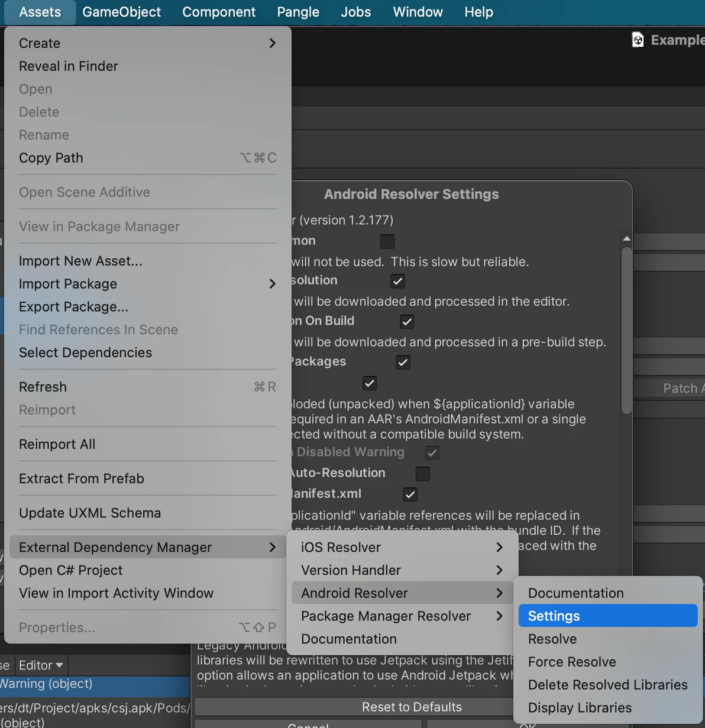Open the Editor dropdown in console bar
This screenshot has width=705, height=728.
tap(41, 665)
